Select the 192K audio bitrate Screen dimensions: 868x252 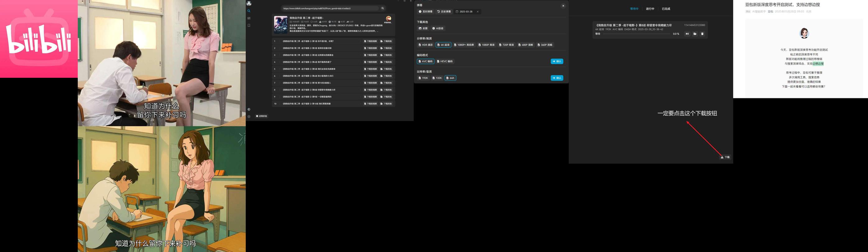[x=423, y=78]
